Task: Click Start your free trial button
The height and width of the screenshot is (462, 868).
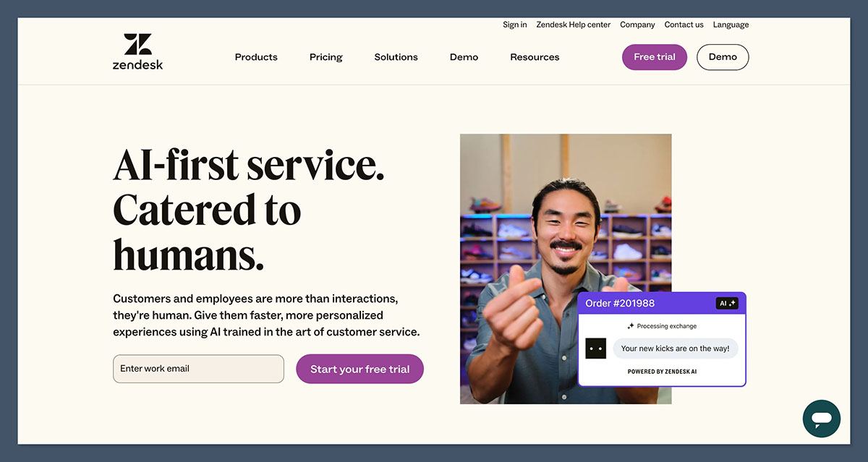Action: coord(359,369)
